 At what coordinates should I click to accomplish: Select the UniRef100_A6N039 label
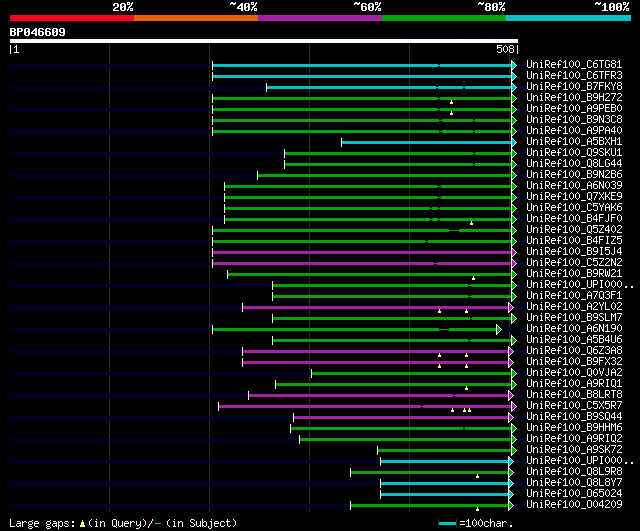click(x=574, y=186)
